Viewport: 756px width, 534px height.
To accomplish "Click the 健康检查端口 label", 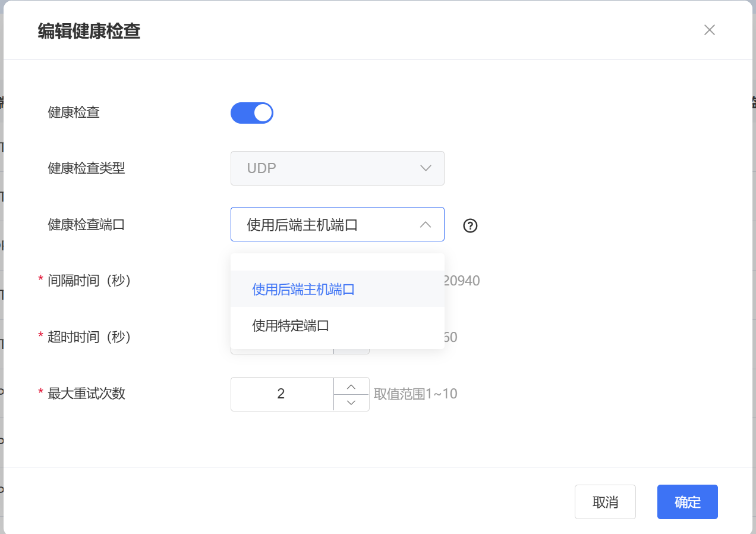I will (x=86, y=225).
